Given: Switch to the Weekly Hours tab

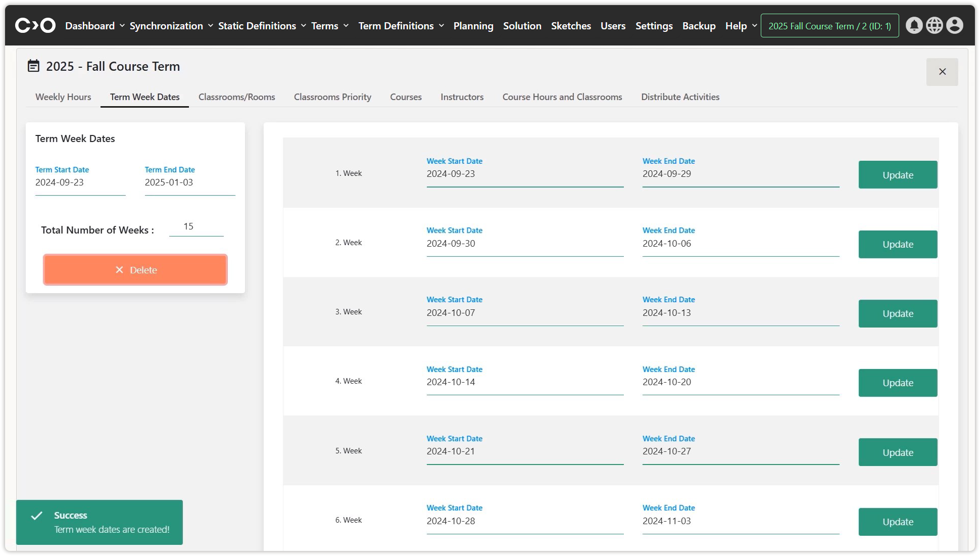Looking at the screenshot, I should point(63,97).
